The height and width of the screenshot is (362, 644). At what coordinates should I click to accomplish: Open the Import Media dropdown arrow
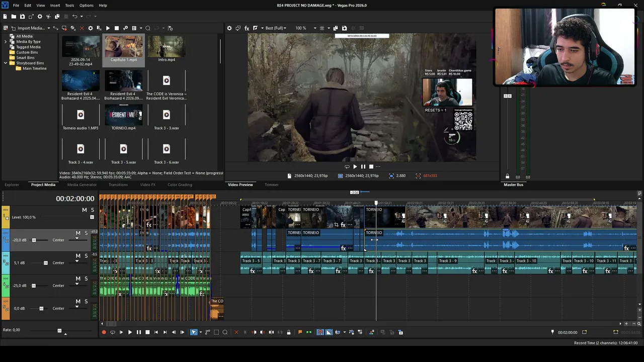click(49, 28)
